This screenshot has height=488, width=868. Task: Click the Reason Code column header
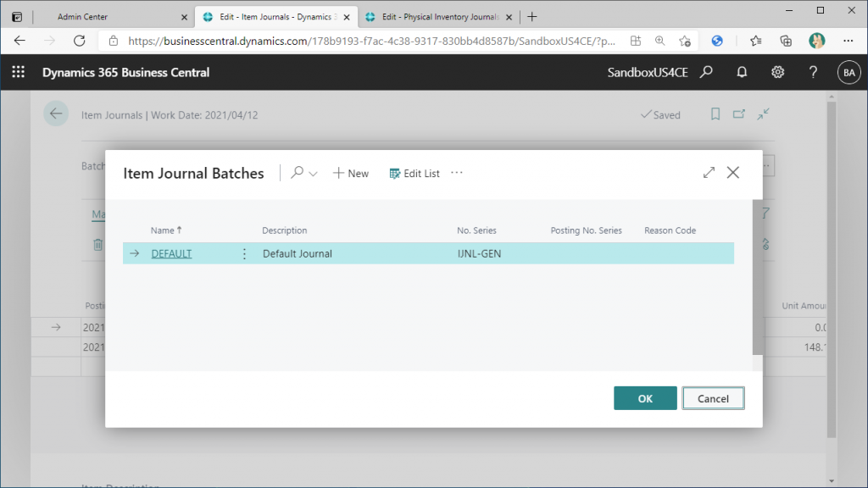click(670, 230)
